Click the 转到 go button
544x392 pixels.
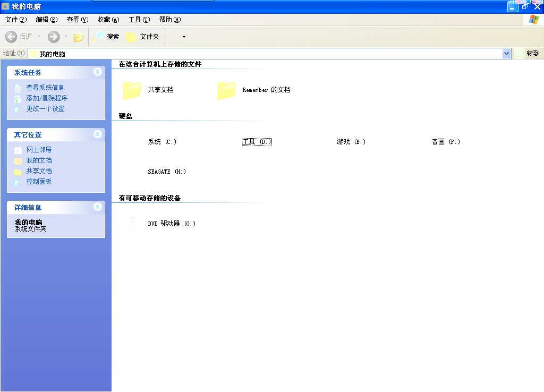click(528, 54)
